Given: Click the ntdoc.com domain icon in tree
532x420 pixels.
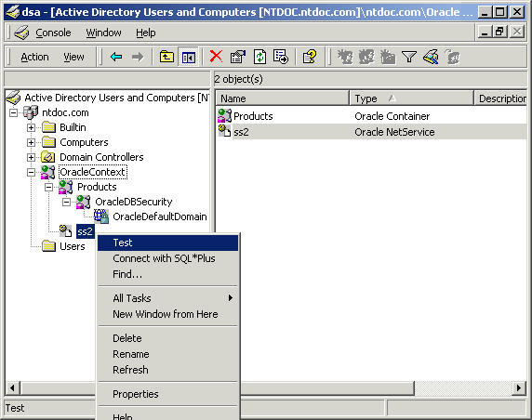Looking at the screenshot, I should coord(31,112).
